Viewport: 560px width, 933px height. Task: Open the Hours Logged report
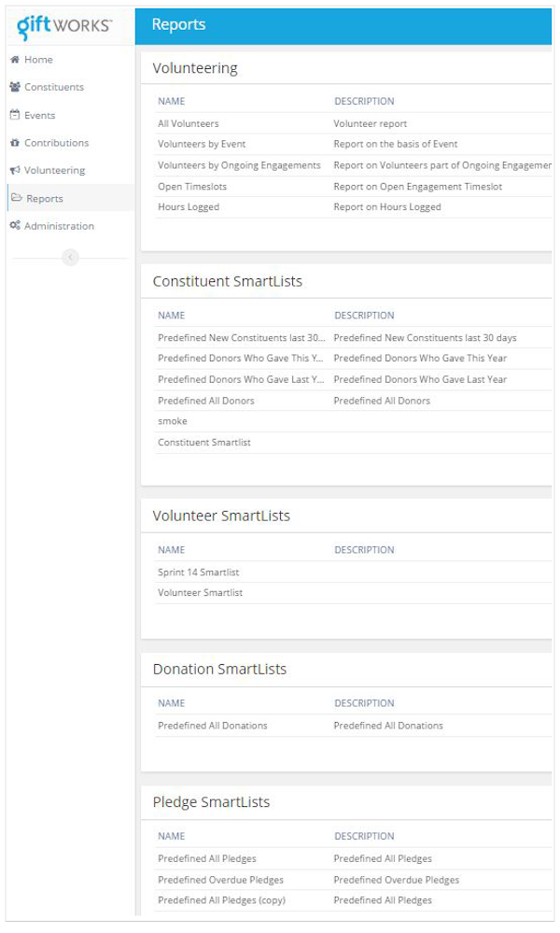coord(189,207)
